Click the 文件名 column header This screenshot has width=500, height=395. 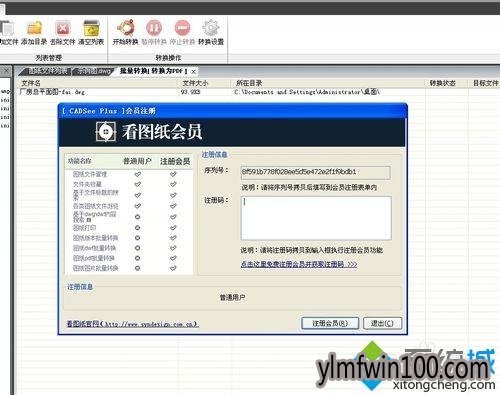tap(31, 83)
